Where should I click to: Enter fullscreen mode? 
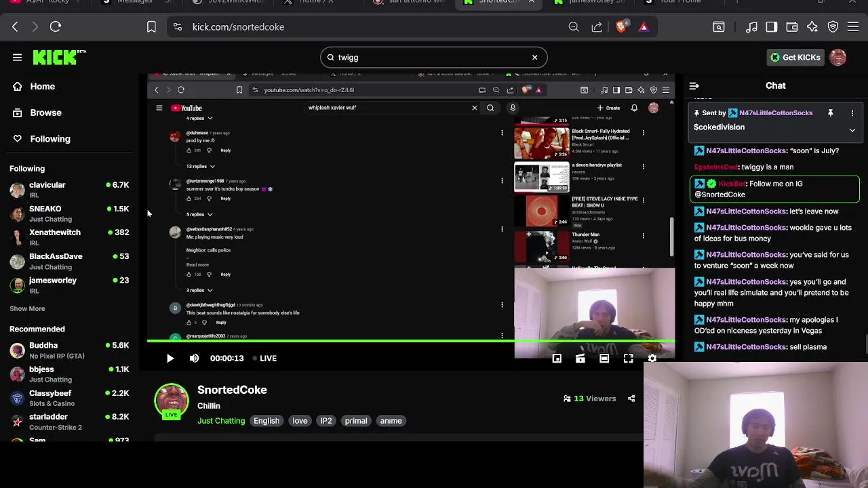pos(629,358)
